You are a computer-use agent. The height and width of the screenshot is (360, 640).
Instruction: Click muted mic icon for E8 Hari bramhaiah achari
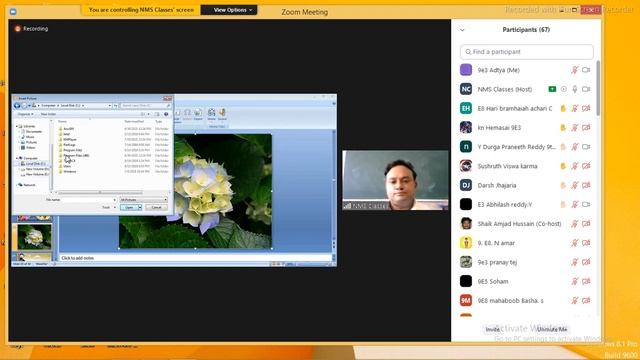tap(575, 109)
